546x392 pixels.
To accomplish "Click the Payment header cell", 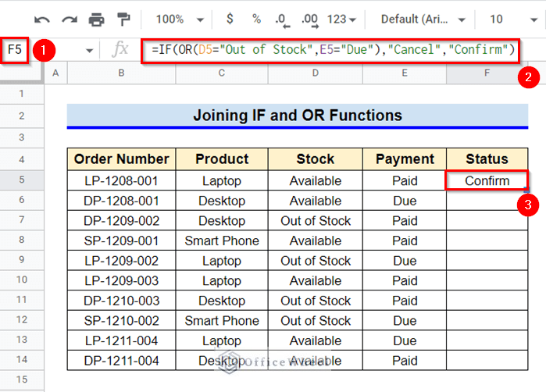I will [x=405, y=159].
